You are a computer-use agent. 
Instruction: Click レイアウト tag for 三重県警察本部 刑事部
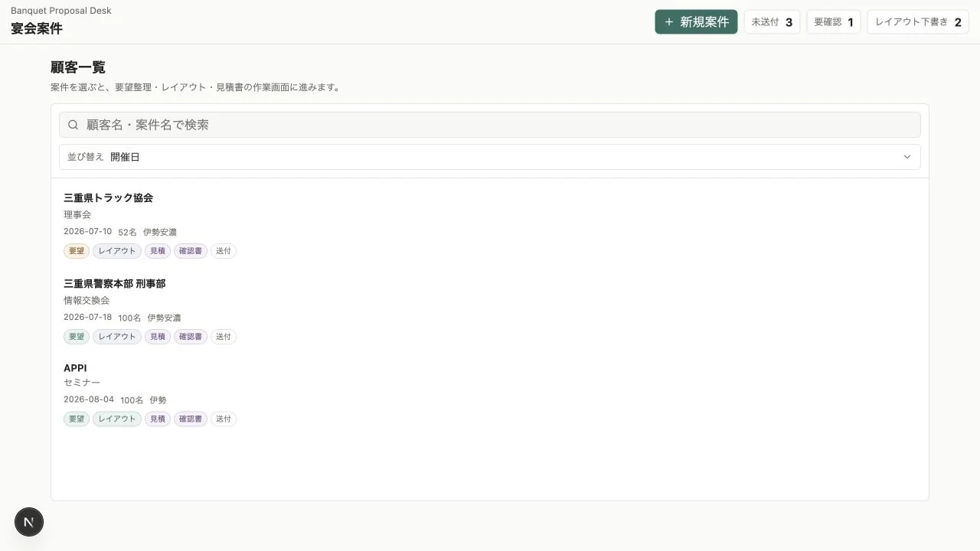pos(117,337)
